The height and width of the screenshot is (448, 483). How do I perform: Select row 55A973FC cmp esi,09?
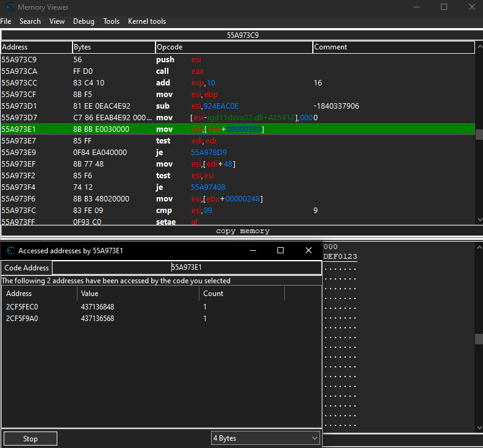click(x=238, y=211)
